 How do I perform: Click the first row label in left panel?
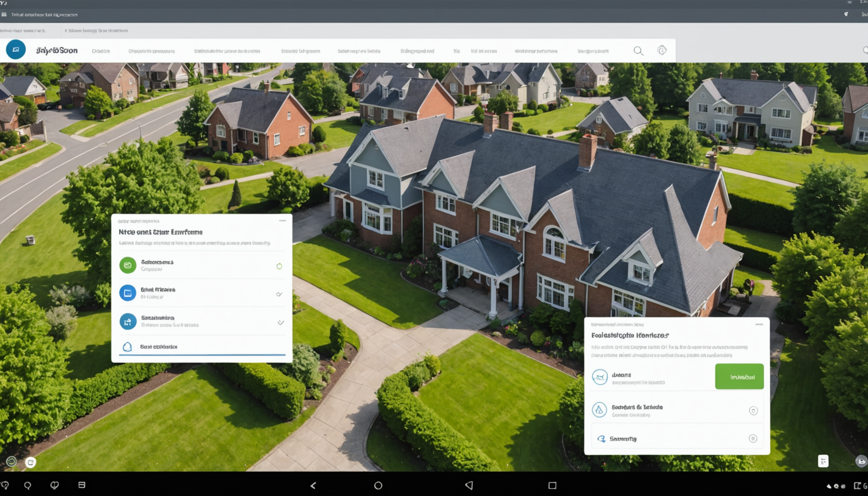tap(157, 262)
